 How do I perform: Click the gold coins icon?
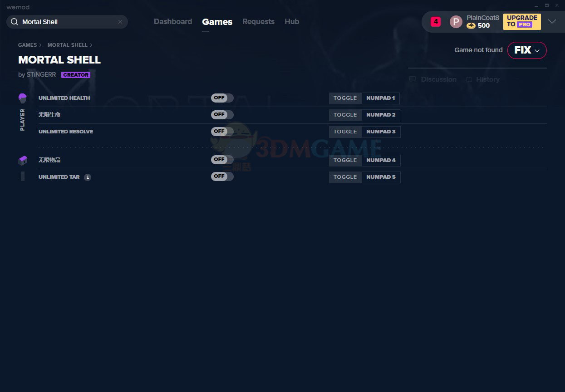[471, 26]
